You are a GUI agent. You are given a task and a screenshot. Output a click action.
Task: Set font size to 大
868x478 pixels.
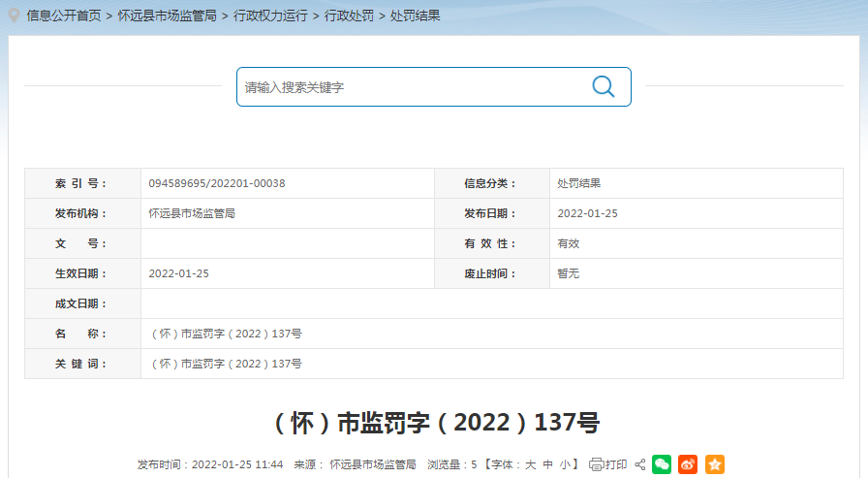coord(530,464)
